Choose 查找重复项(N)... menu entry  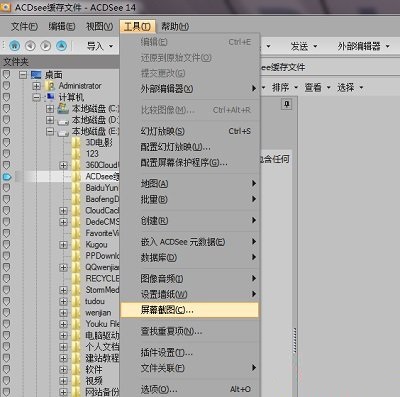tap(189, 331)
